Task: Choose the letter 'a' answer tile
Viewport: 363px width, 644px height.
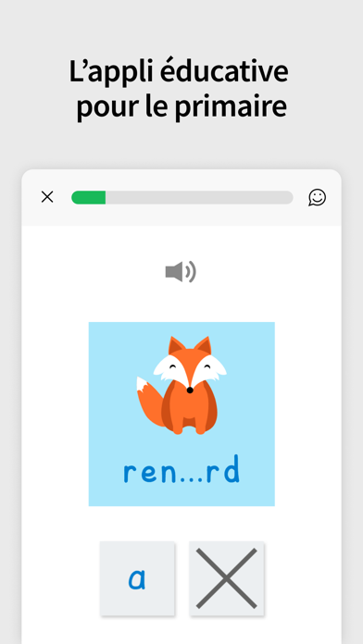Action: (x=137, y=578)
